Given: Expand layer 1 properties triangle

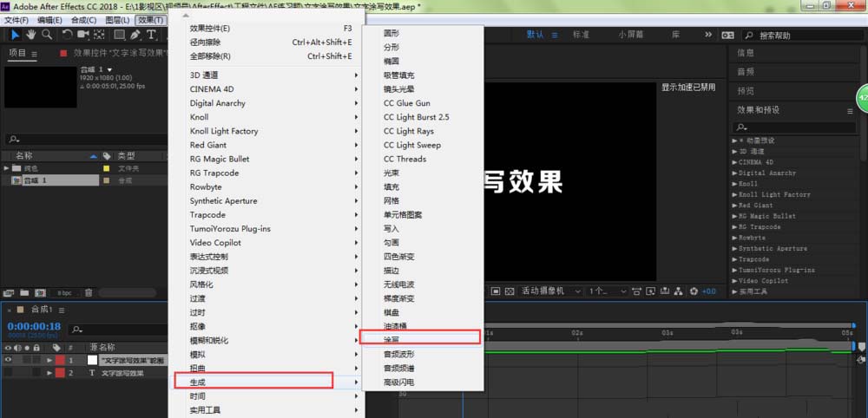Looking at the screenshot, I should (x=49, y=360).
